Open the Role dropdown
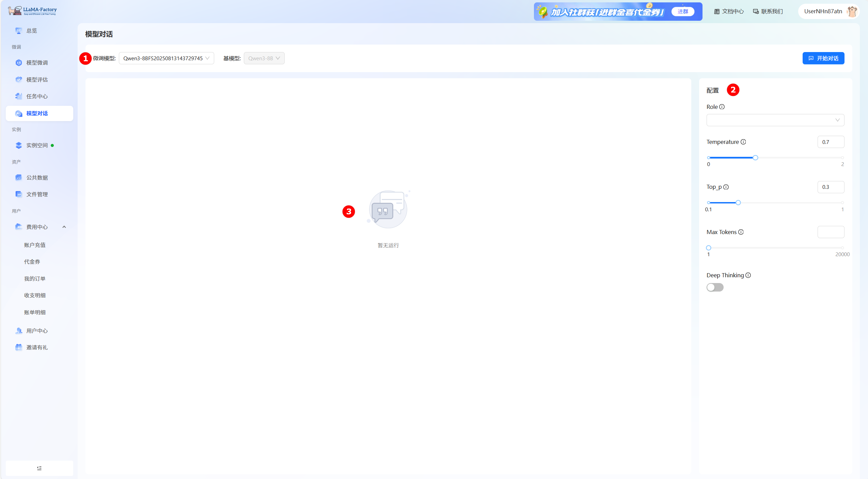868x479 pixels. [x=775, y=120]
